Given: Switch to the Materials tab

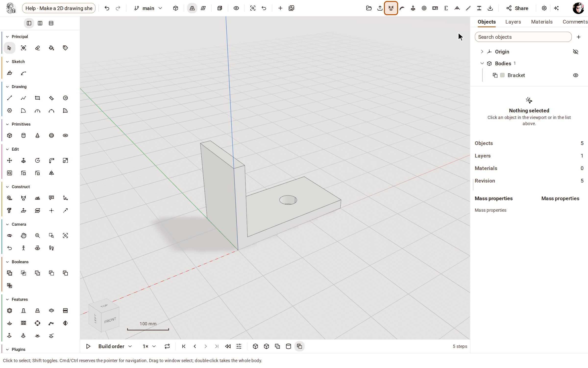Looking at the screenshot, I should coord(542,22).
